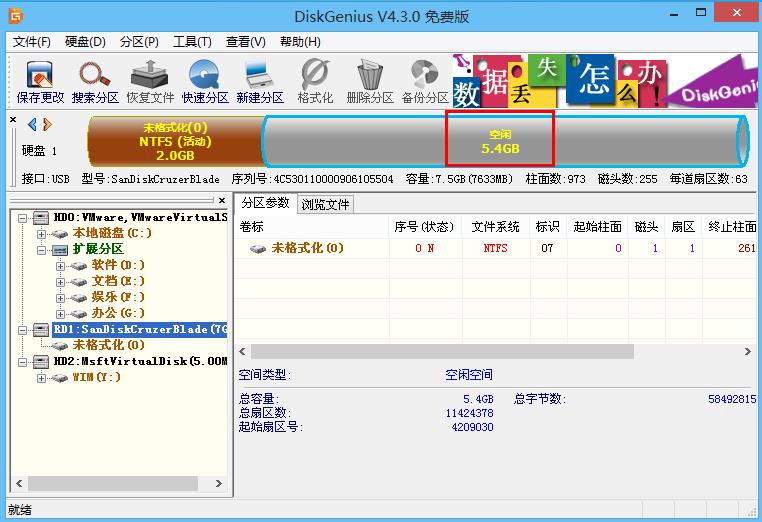This screenshot has width=762, height=522.
Task: Collapse the 扩展分区 node
Action: (x=41, y=250)
